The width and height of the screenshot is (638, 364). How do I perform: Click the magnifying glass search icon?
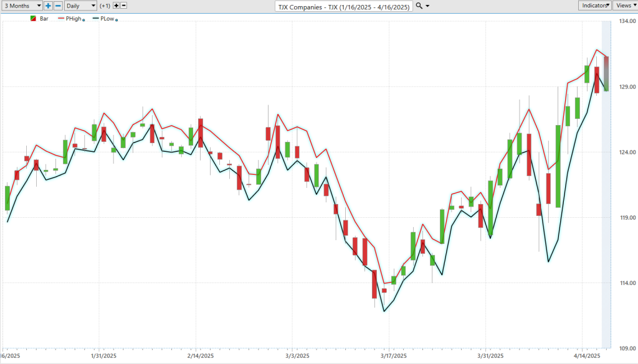click(419, 6)
